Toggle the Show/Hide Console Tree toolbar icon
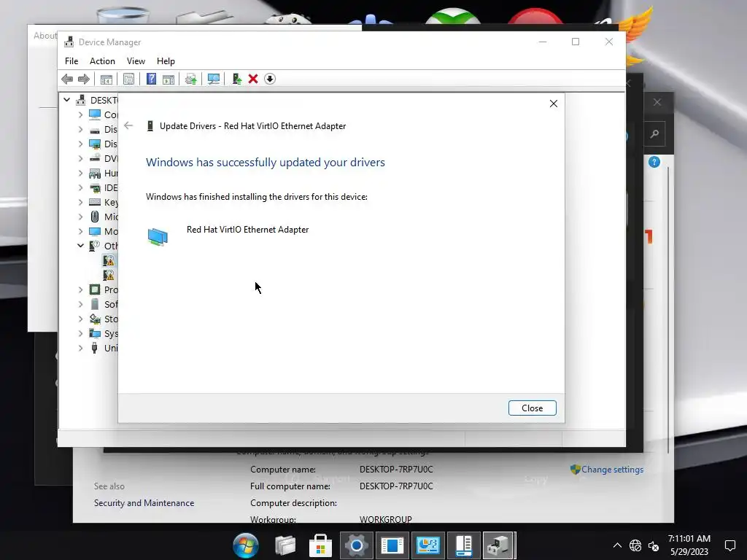 click(x=107, y=79)
